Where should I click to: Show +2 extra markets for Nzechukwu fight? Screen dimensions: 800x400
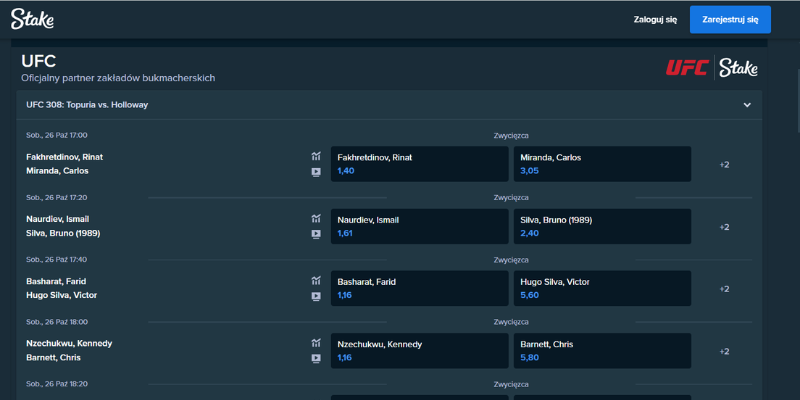(724, 351)
